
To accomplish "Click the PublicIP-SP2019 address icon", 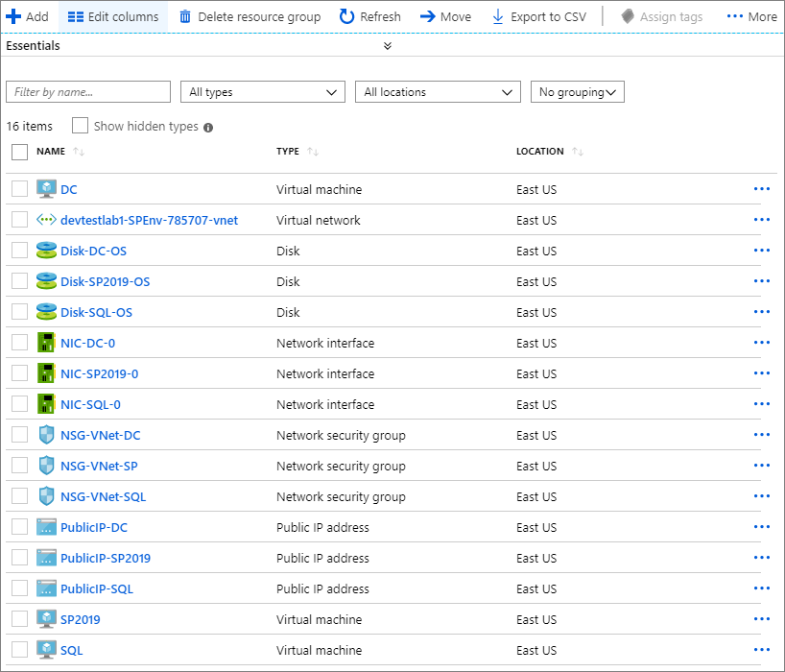I will point(47,558).
